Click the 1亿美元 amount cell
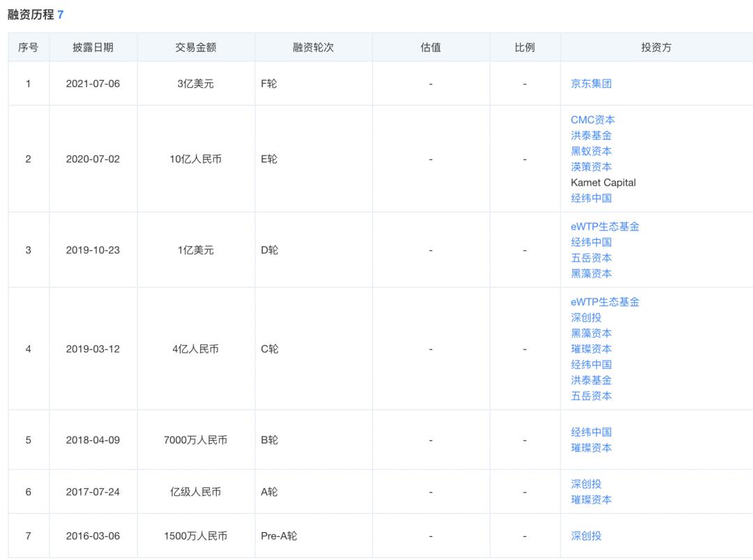 coord(195,250)
